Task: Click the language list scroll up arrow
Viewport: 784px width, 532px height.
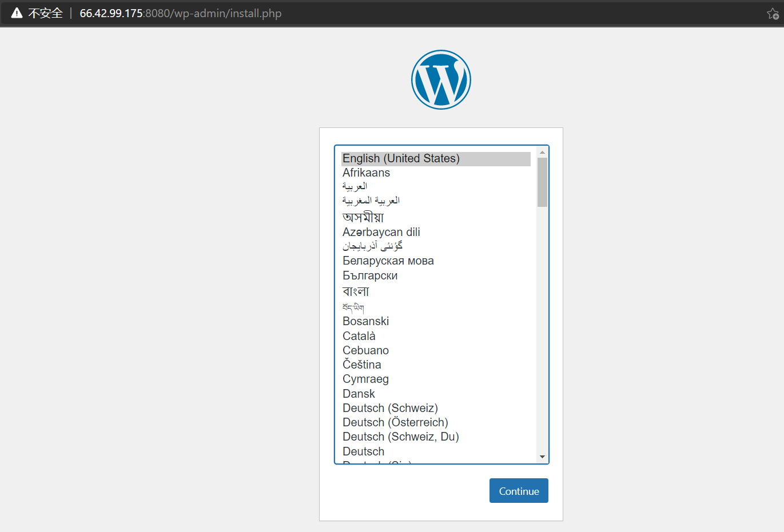Action: point(542,153)
